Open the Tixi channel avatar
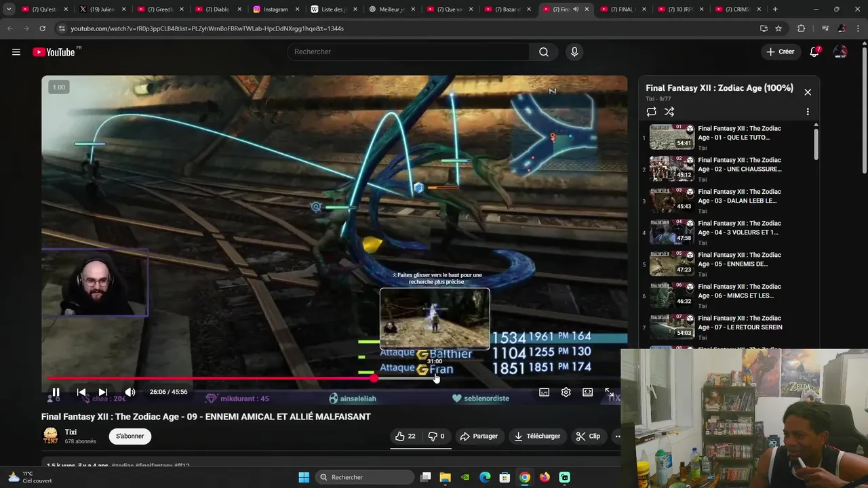868x488 pixels. point(50,436)
